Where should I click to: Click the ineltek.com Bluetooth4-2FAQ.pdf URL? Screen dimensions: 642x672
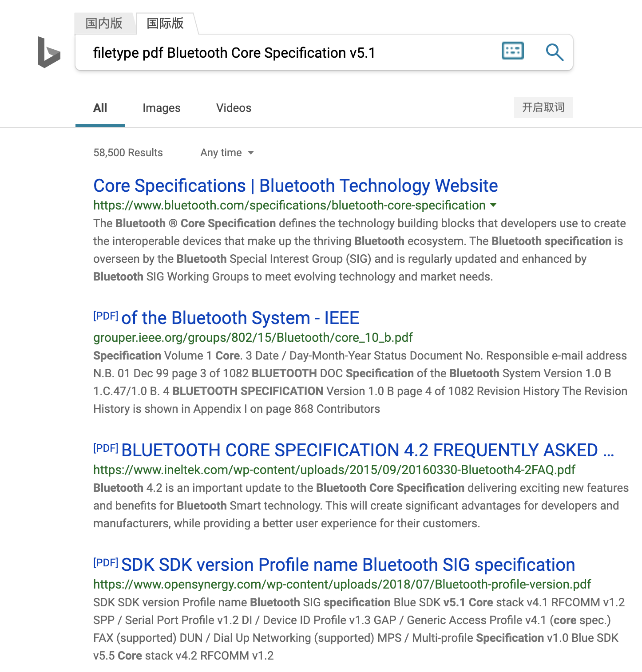334,470
